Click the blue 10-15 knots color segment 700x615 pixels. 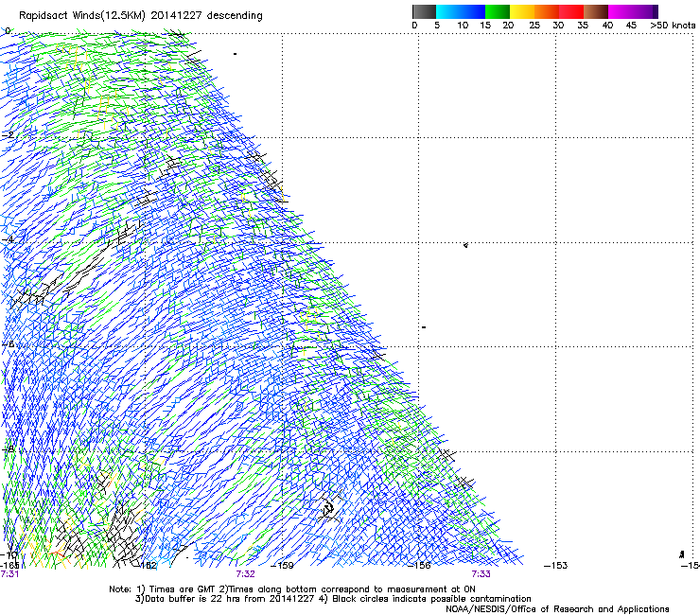473,11
